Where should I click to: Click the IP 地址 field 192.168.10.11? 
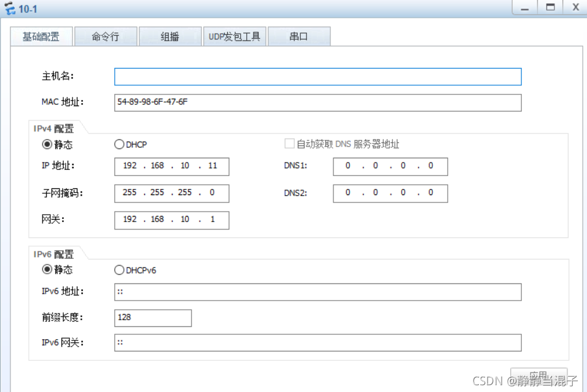[x=172, y=166]
